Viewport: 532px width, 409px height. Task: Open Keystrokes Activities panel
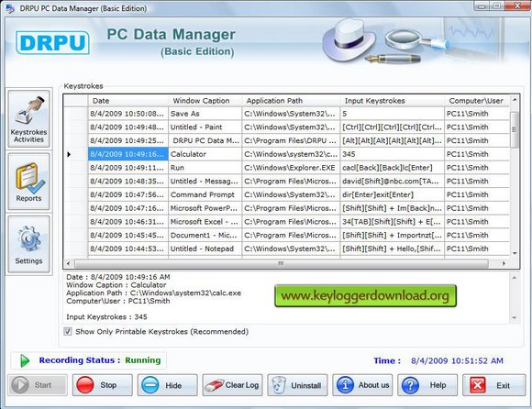pyautogui.click(x=28, y=118)
